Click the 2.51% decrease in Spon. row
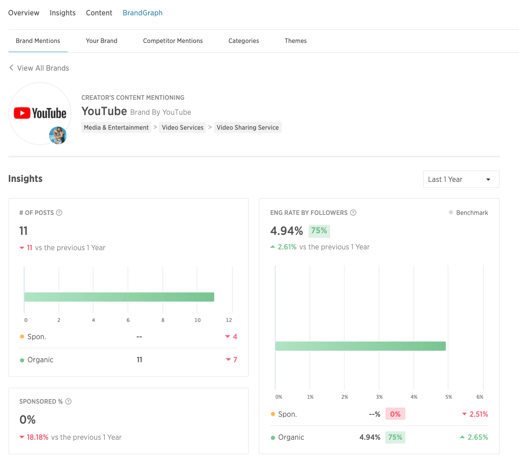 478,414
